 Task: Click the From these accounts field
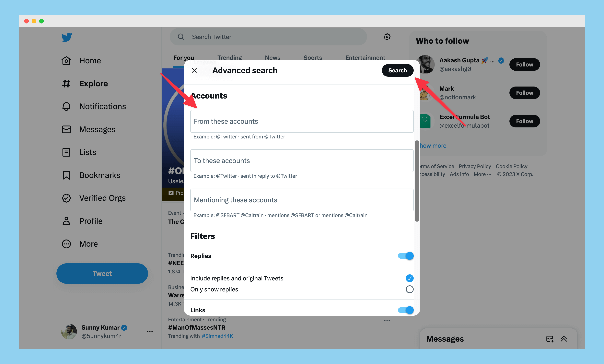tap(302, 121)
